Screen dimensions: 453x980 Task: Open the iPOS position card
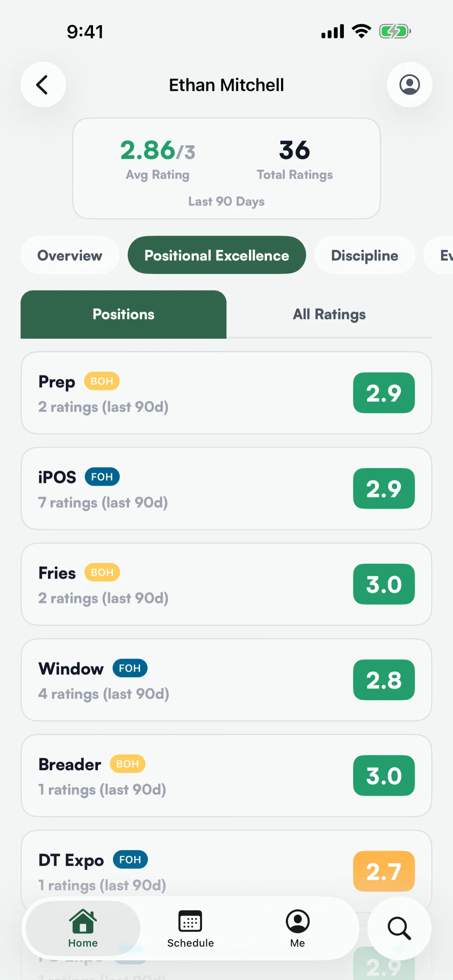point(226,488)
